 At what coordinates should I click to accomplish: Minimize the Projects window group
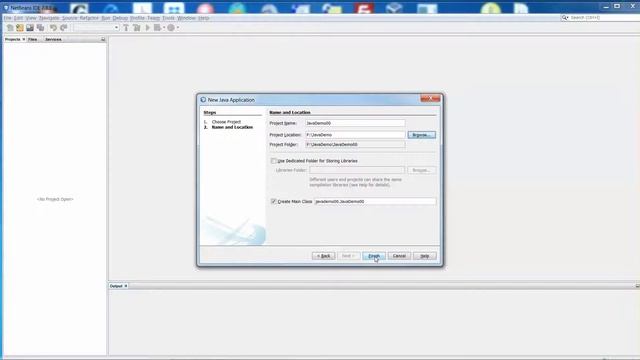(103, 40)
